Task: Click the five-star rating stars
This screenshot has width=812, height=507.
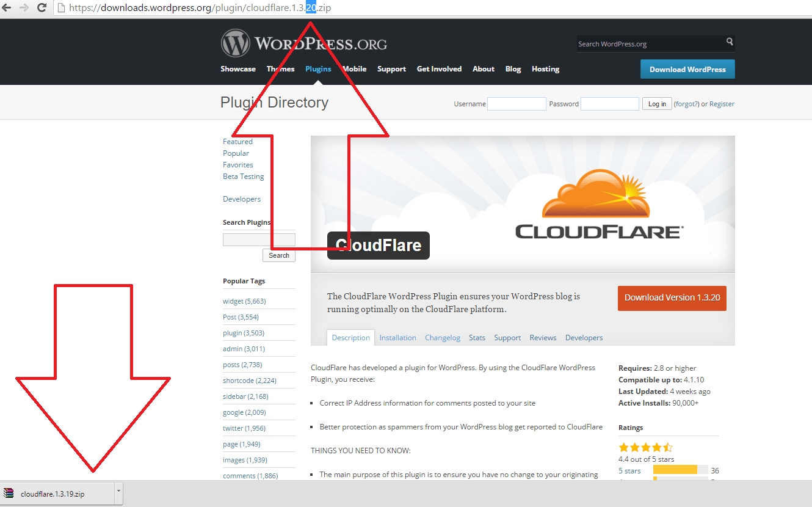Action: tap(645, 447)
